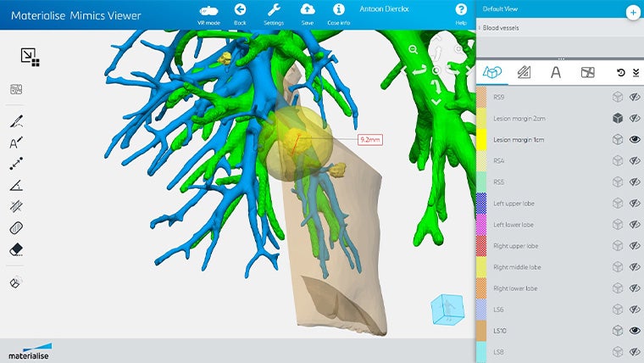Select the Right middle lobe row
Viewport: 644px width, 363px height.
tap(560, 267)
